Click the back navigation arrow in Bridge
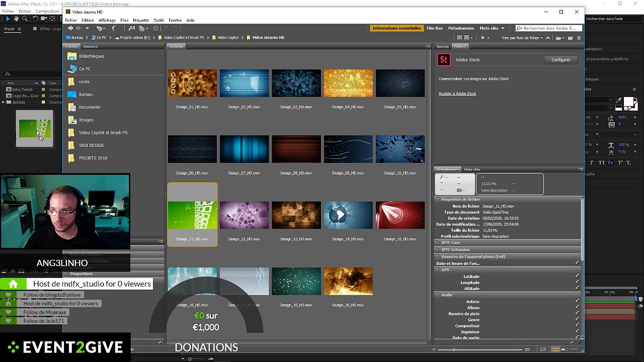Image resolution: width=644 pixels, height=362 pixels. pyautogui.click(x=70, y=28)
